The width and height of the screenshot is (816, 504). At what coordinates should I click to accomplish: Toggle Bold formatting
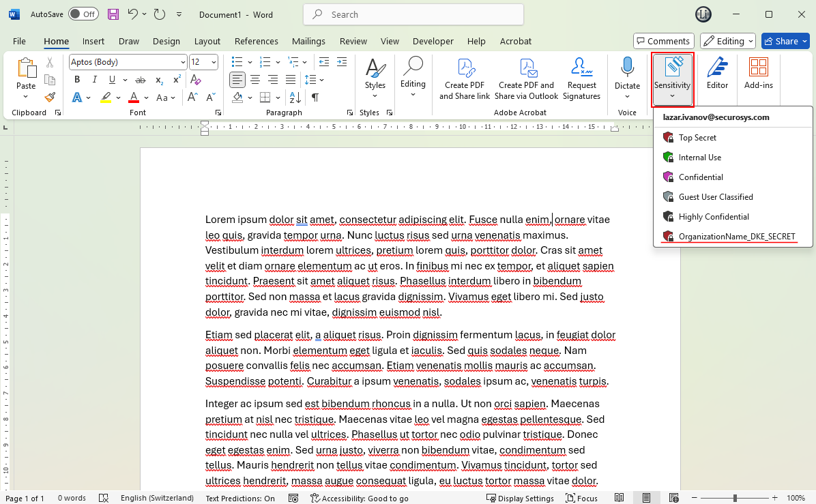click(76, 80)
